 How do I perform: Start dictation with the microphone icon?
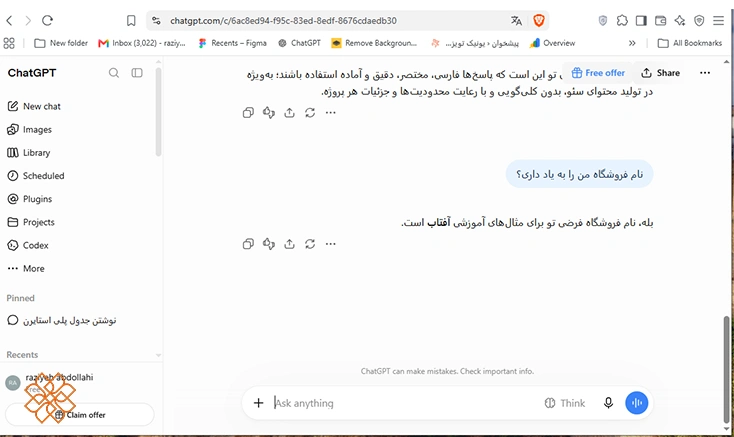608,403
